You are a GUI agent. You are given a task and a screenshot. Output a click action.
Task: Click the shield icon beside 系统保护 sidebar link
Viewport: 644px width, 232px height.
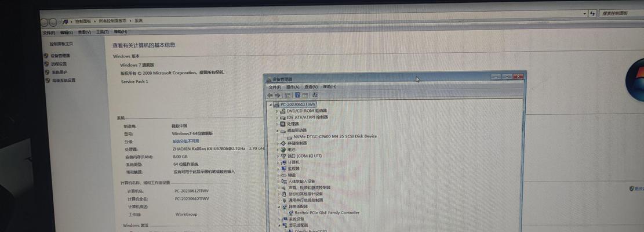48,72
